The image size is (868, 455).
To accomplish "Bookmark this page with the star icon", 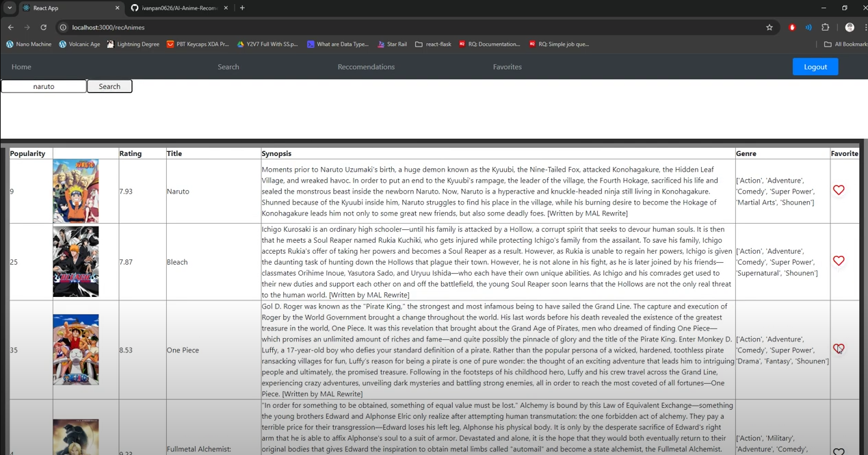I will pyautogui.click(x=770, y=27).
